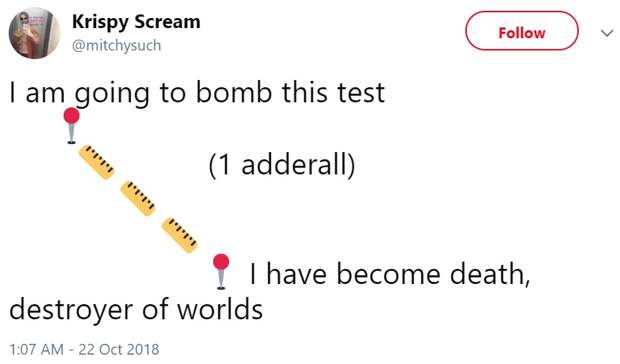
Task: Click the word 'bomb' in the tweet
Action: pos(234,92)
